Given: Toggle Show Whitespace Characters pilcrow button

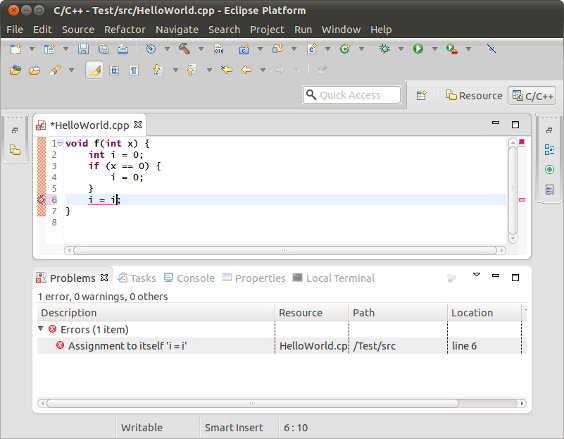Looking at the screenshot, I should [134, 70].
